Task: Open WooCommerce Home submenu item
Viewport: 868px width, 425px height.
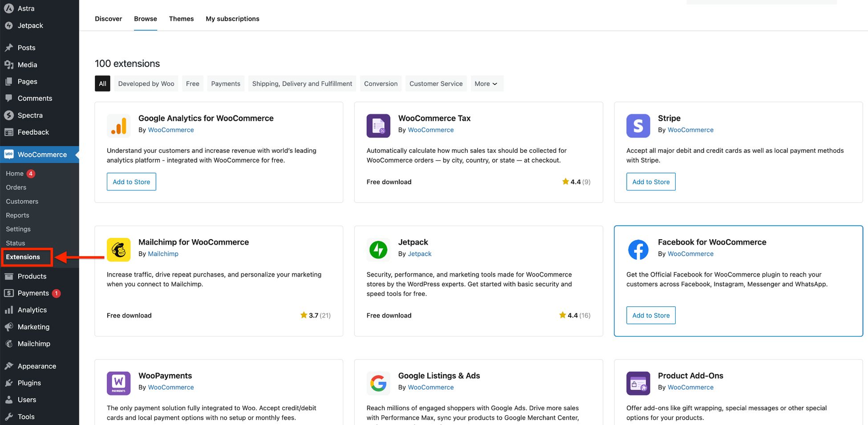Action: click(15, 174)
